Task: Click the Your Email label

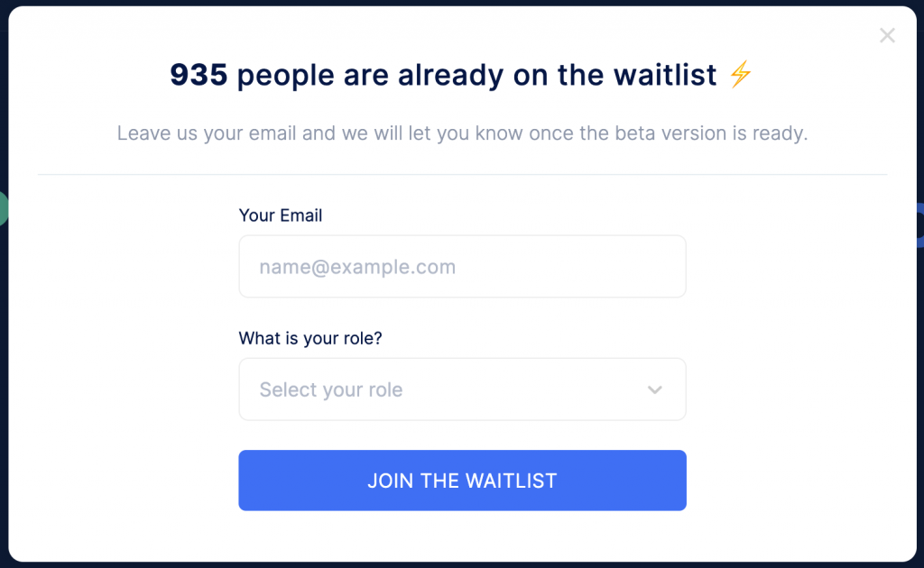Action: (x=281, y=215)
